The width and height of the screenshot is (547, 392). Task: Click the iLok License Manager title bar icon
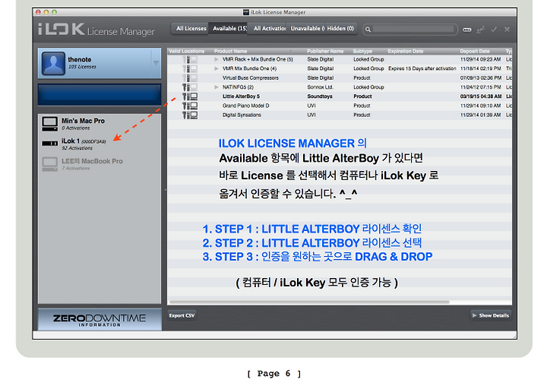[246, 12]
